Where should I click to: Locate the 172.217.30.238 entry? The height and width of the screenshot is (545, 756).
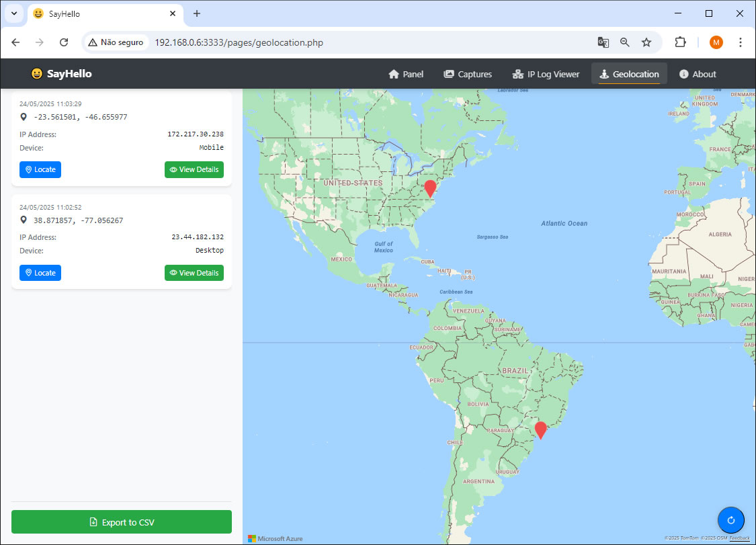click(x=40, y=170)
